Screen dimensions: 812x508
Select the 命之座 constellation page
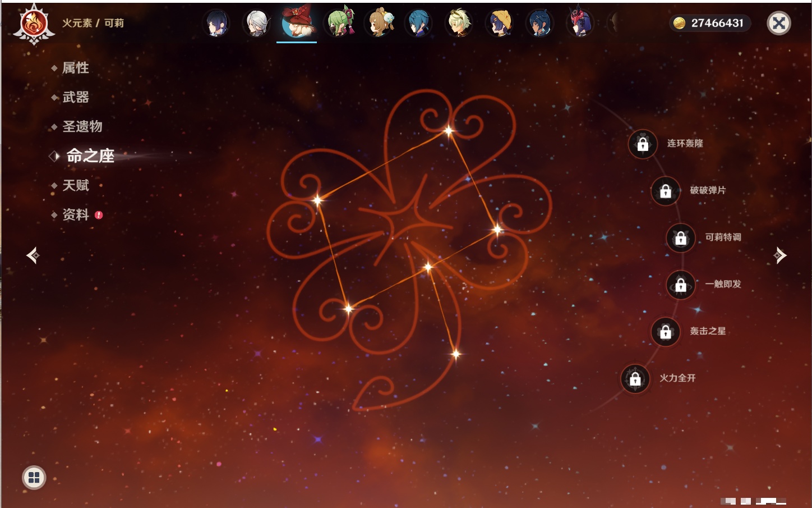(90, 155)
